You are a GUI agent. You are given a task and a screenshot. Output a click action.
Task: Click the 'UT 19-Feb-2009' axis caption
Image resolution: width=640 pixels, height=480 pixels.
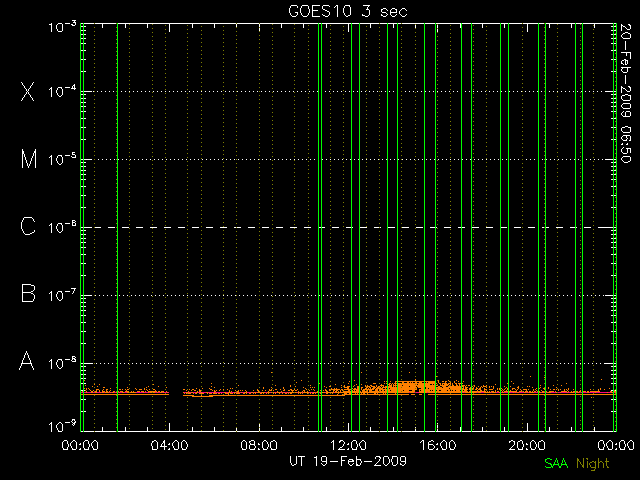[x=348, y=461]
